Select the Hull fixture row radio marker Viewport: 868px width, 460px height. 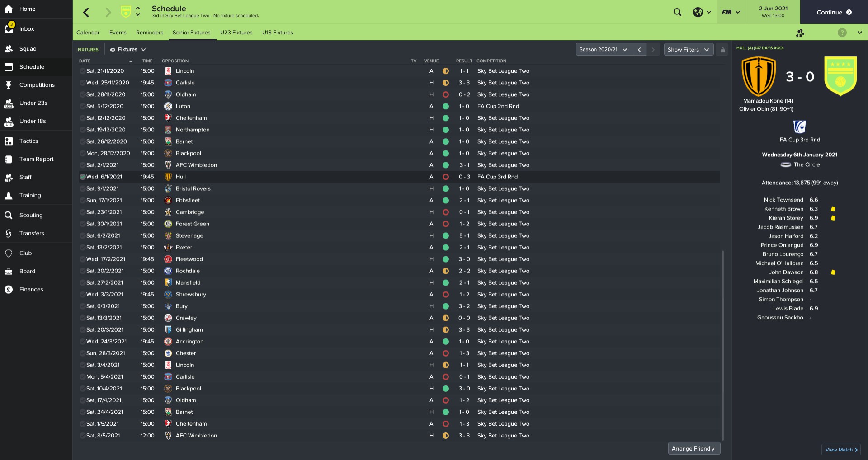[82, 177]
